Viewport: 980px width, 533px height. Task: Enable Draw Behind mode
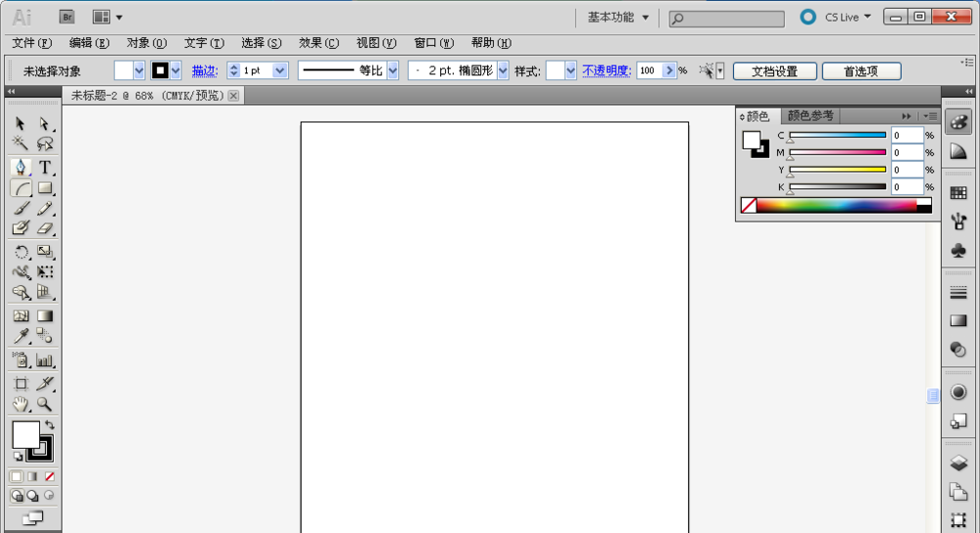[32, 496]
